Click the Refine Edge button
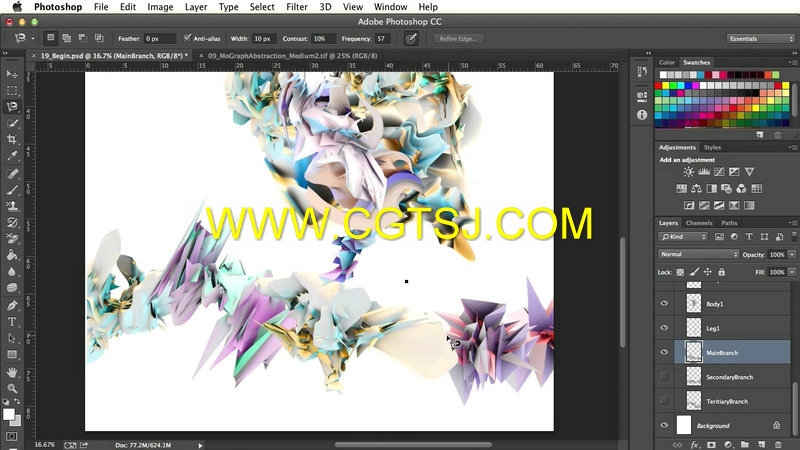Screen dimensions: 800x450 (x=458, y=39)
